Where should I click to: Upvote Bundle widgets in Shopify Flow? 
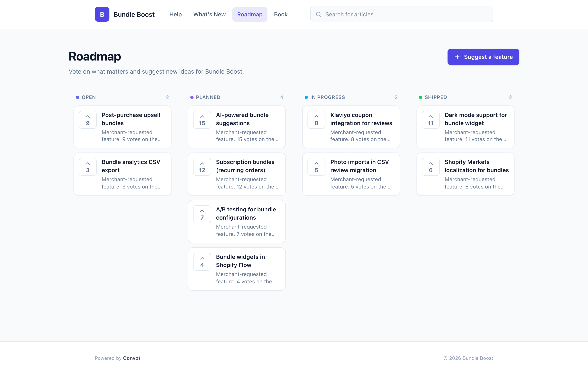202,262
